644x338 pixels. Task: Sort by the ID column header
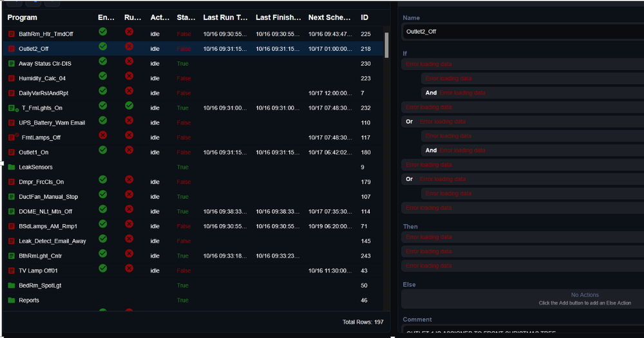[x=365, y=17]
